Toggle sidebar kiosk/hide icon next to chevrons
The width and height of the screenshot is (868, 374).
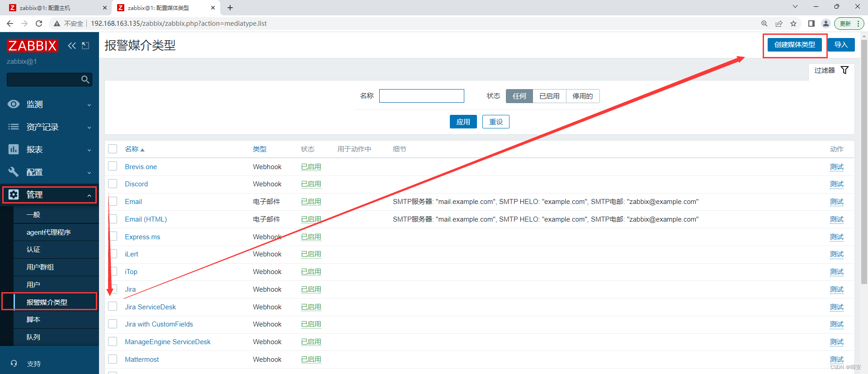85,46
